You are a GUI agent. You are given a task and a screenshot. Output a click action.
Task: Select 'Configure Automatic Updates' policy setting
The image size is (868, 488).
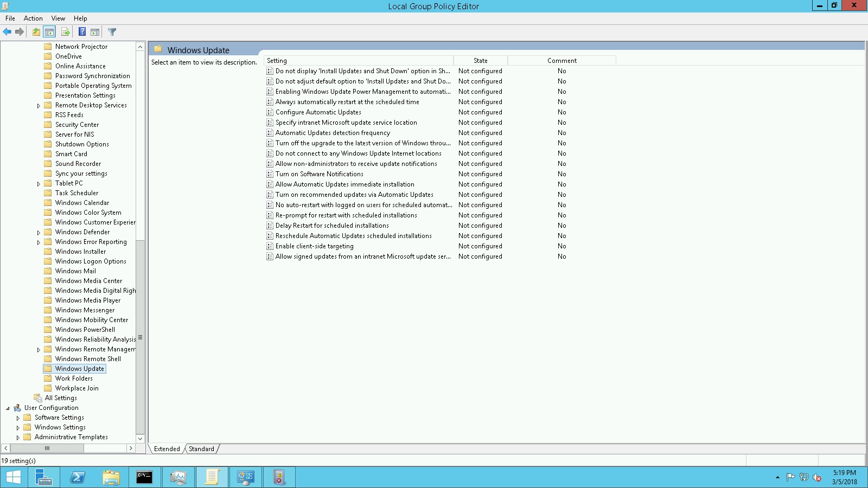pos(318,112)
